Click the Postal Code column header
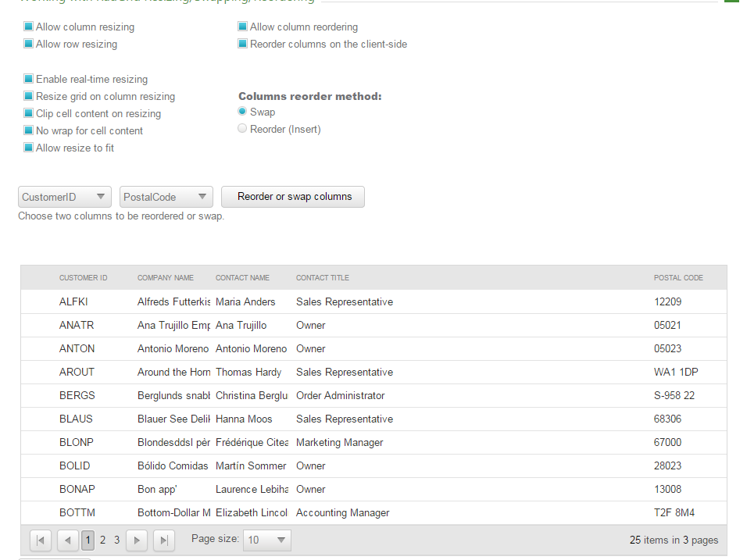Viewport: 747px width, 560px height. coord(678,278)
